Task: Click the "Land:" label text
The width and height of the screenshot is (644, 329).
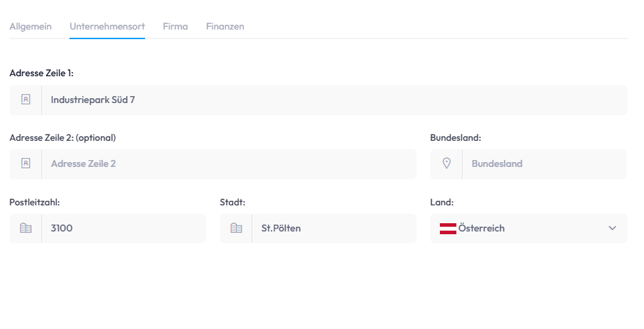Action: tap(442, 202)
